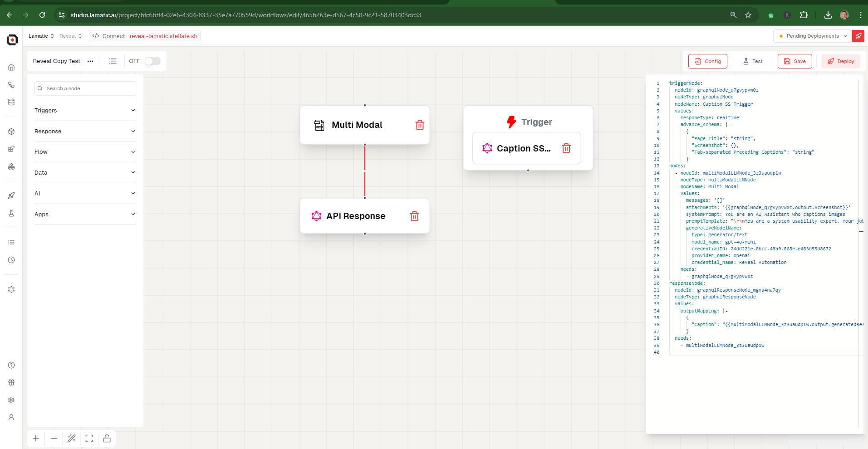Click the Save button
This screenshot has width=868, height=449.
[x=794, y=61]
